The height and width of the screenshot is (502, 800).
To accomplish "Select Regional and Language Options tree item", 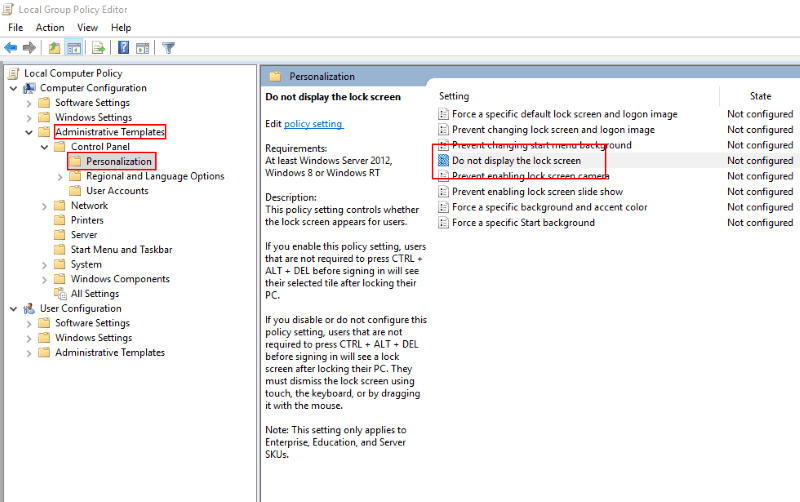I will pos(155,177).
